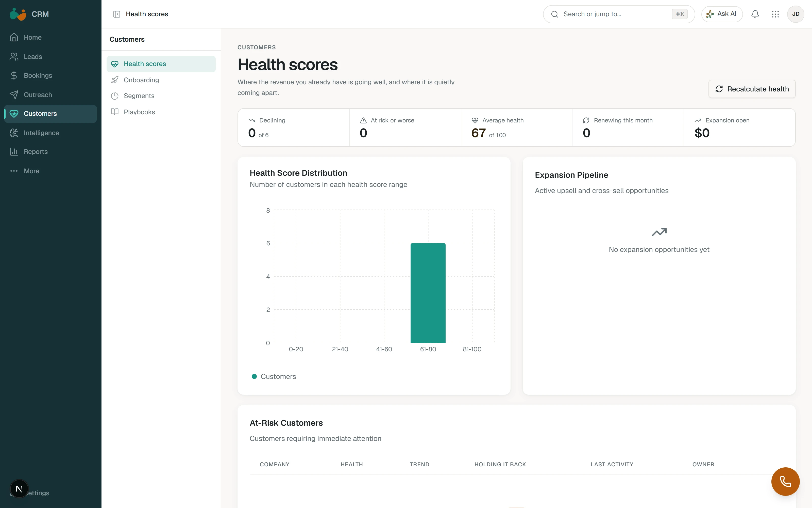This screenshot has width=812, height=508.
Task: Click the HOLDING IT BACK column header
Action: (500, 464)
